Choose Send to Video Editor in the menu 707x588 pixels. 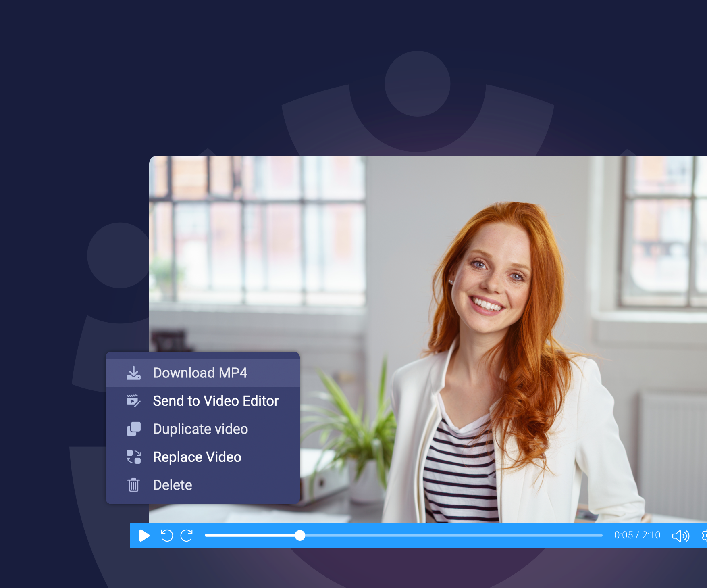pos(216,401)
